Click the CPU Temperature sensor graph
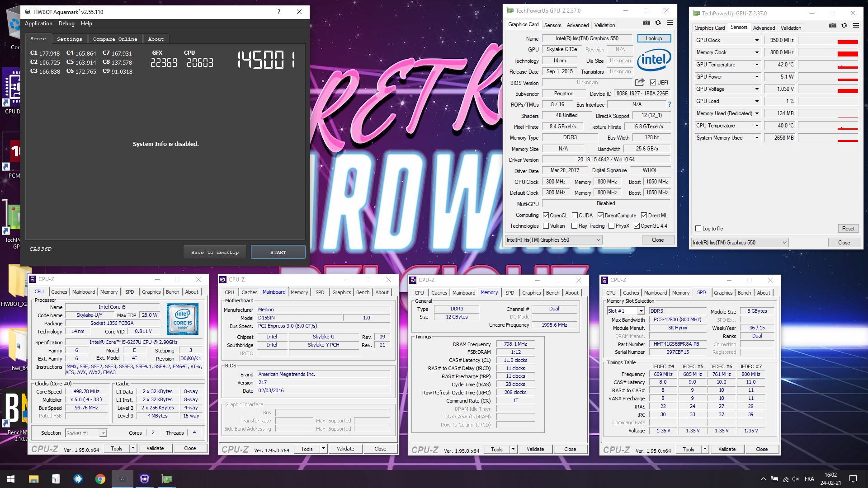 [828, 126]
